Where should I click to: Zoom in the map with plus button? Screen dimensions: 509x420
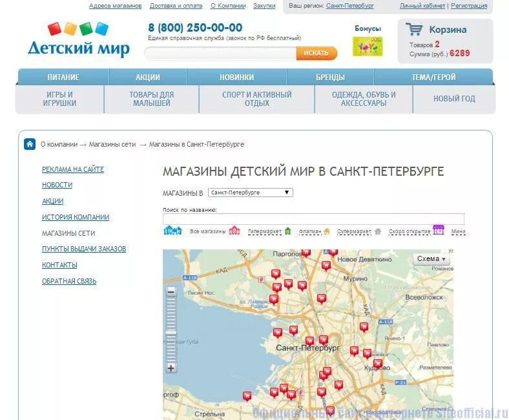[171, 368]
